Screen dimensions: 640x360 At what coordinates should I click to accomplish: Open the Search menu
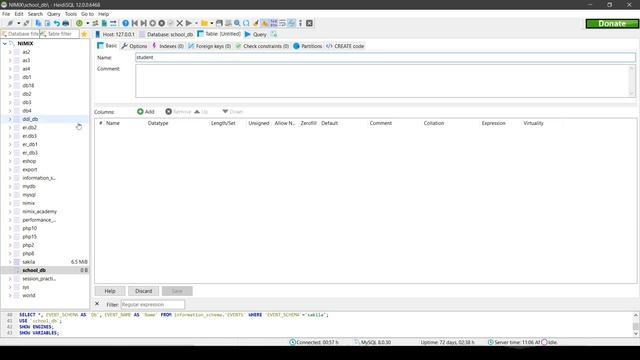pos(35,14)
